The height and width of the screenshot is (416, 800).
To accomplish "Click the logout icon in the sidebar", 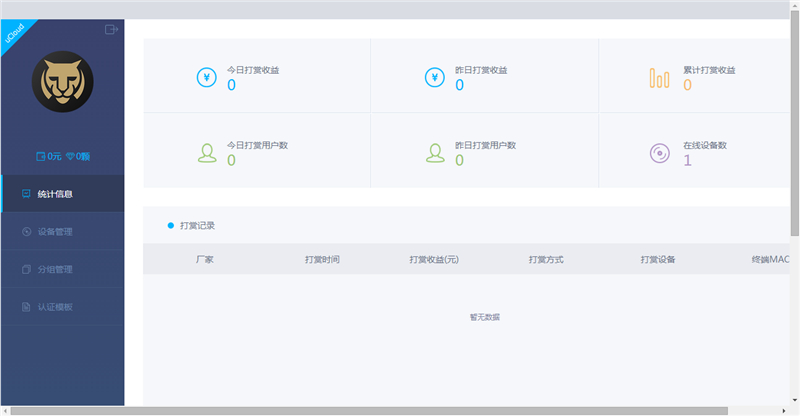I will (111, 30).
